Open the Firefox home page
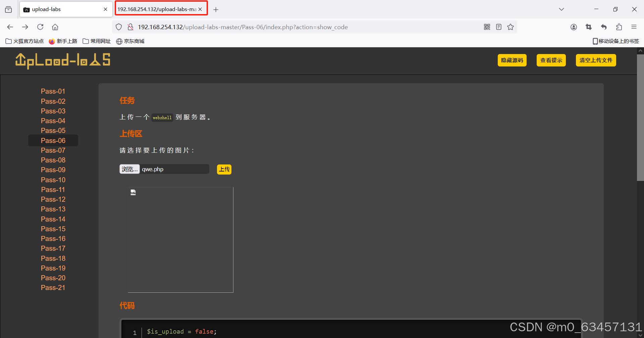This screenshot has height=338, width=644. point(55,27)
